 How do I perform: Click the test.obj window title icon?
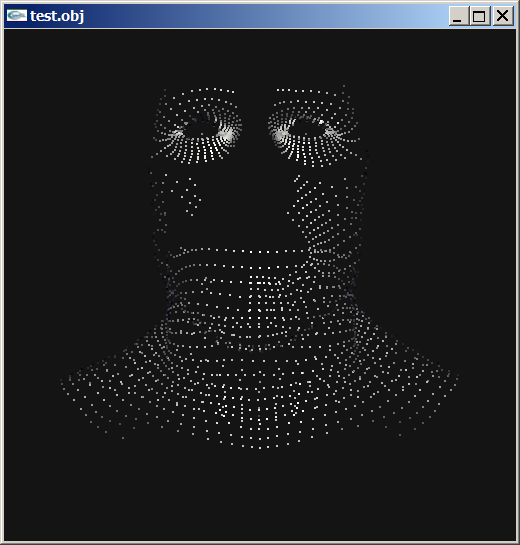(x=17, y=16)
